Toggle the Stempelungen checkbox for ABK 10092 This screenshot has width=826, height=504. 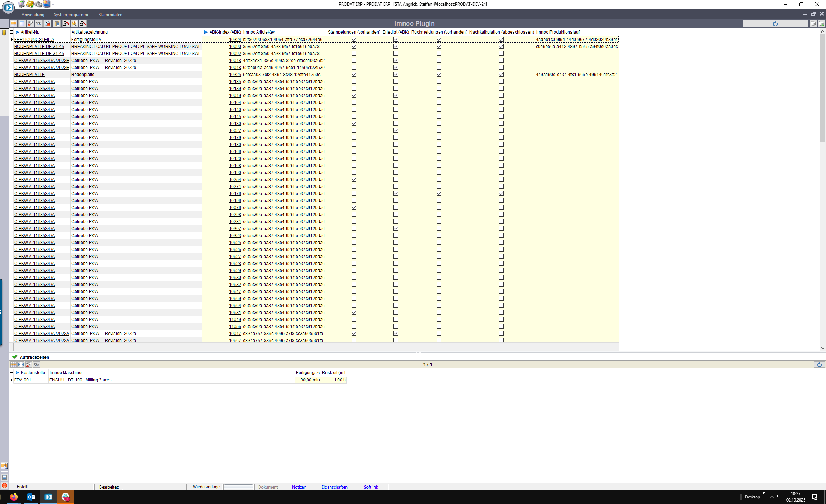(354, 54)
